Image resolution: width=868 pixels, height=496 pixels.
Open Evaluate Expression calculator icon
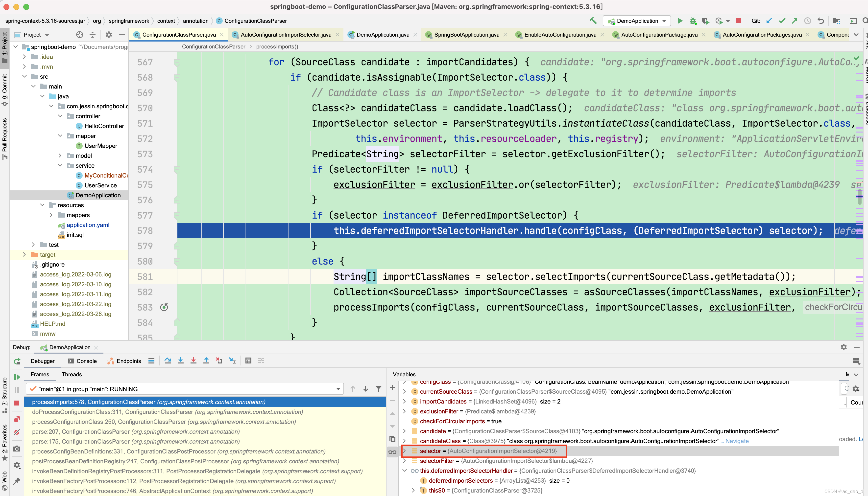tap(248, 361)
